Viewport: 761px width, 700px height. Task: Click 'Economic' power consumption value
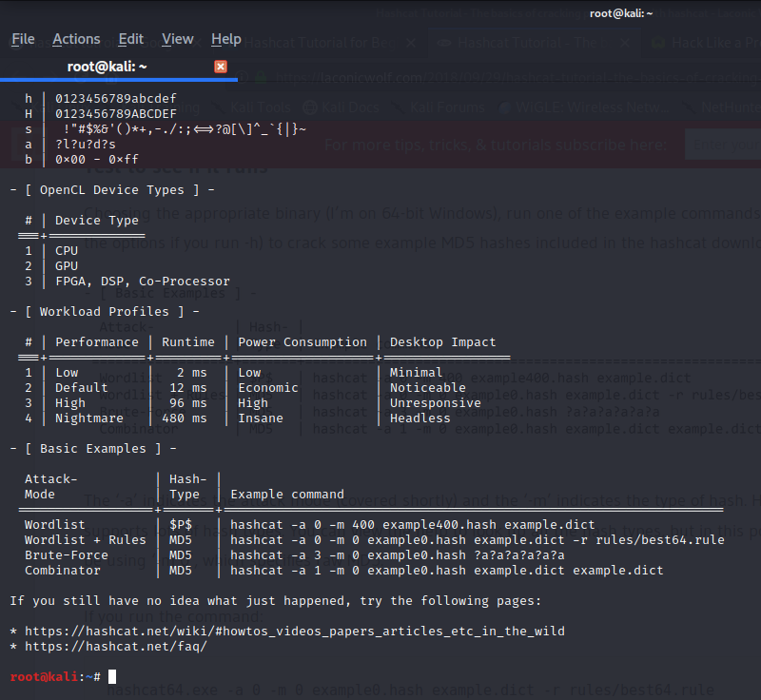click(x=268, y=388)
